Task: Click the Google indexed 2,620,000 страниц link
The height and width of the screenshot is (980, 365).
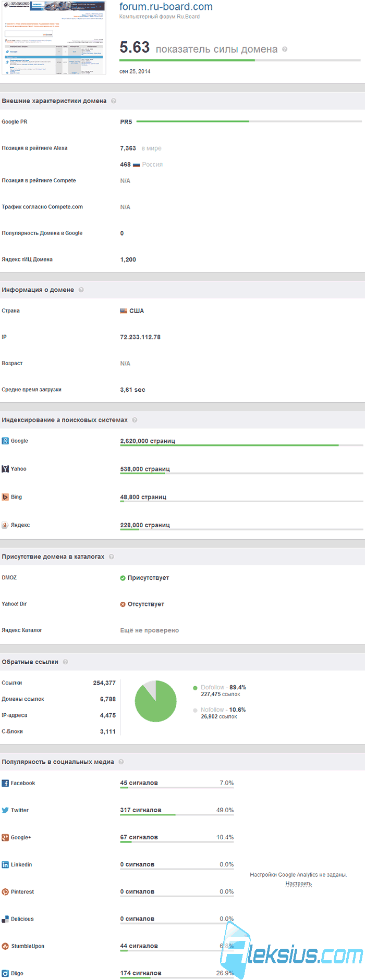Action: click(x=148, y=441)
